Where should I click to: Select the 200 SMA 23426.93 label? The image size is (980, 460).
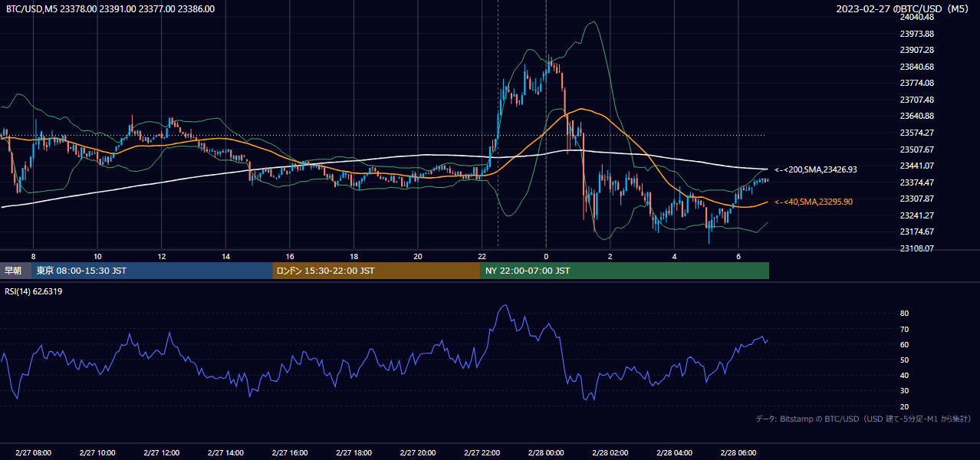(816, 169)
